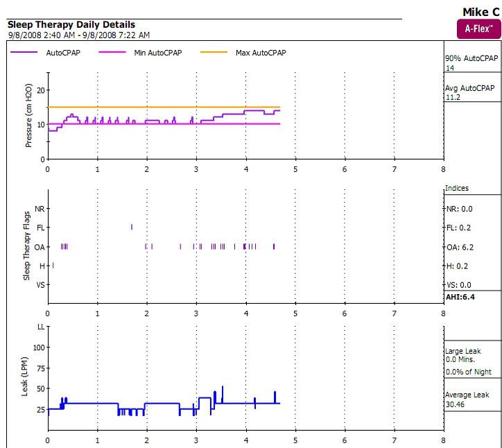The height and width of the screenshot is (448, 502).
Task: Click the 'AutoCPAP' legend text
Action: pyautogui.click(x=63, y=53)
